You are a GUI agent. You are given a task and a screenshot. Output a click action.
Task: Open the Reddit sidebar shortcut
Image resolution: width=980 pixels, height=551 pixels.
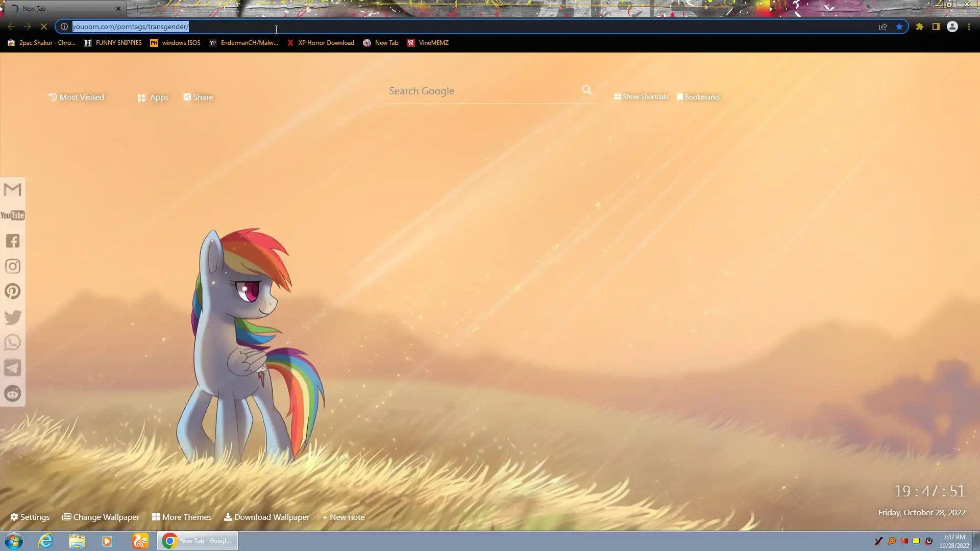tap(13, 393)
